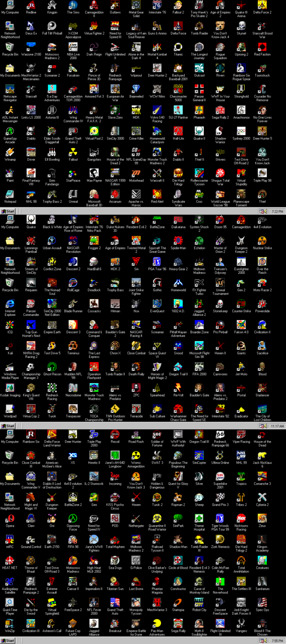Open Grim Fandango icon
Image resolution: width=286 pixels, height=644 pixels.
tap(52, 173)
